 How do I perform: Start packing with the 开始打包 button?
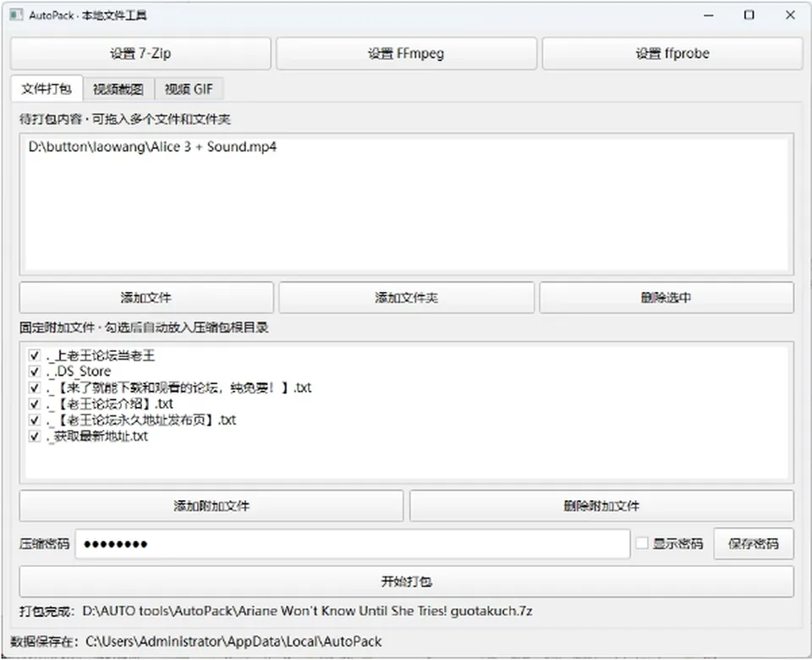[x=406, y=581]
